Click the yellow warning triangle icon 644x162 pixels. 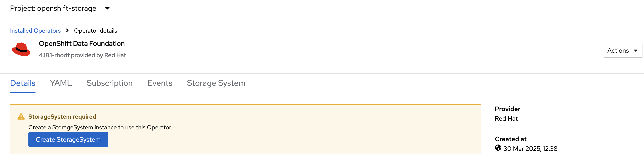pyautogui.click(x=21, y=117)
